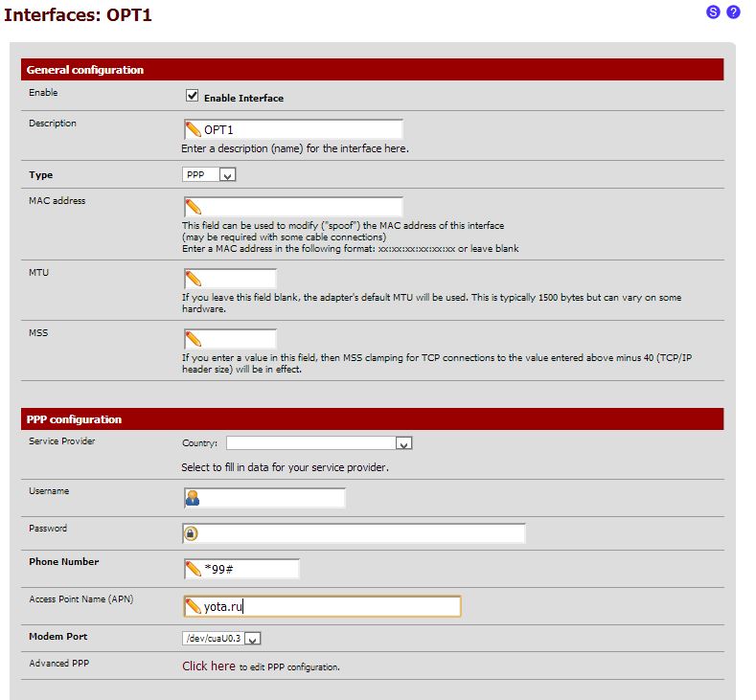Click the Description field containing OPT1
Viewport: 756px width, 700px height.
pyautogui.click(x=293, y=129)
